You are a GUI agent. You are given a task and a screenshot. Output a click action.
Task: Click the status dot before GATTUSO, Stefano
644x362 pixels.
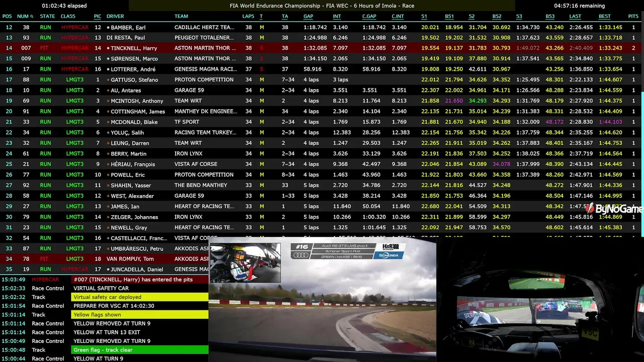click(x=108, y=80)
